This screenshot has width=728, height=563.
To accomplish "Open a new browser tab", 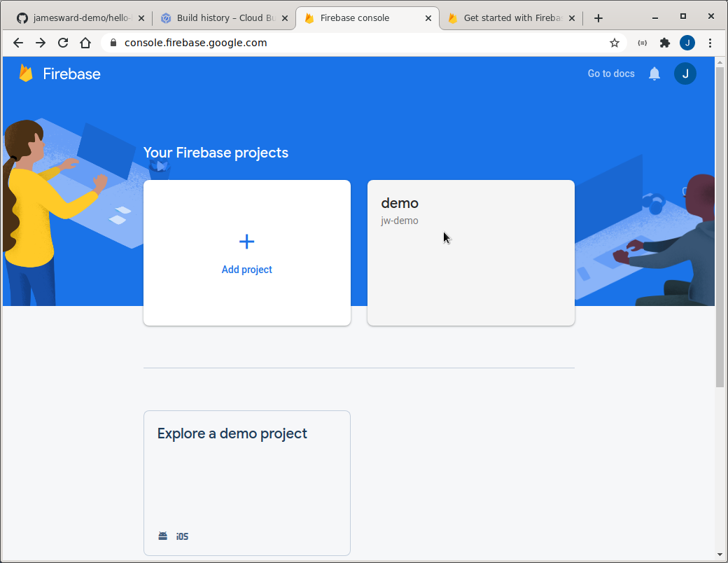I will click(x=598, y=18).
